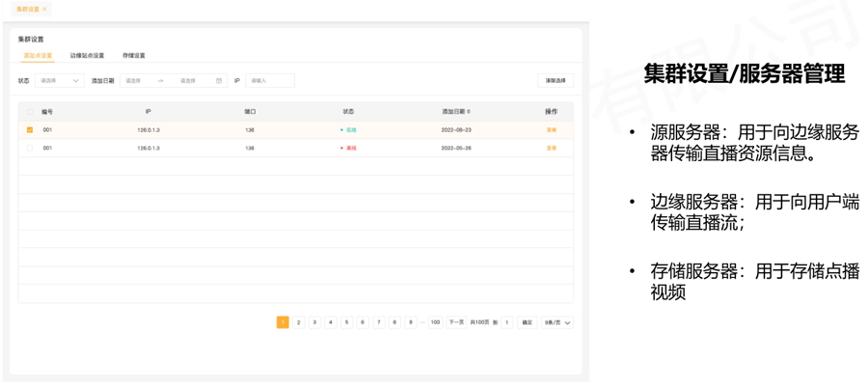
Task: Switch to the 边缘站点设置 tab
Action: click(88, 55)
